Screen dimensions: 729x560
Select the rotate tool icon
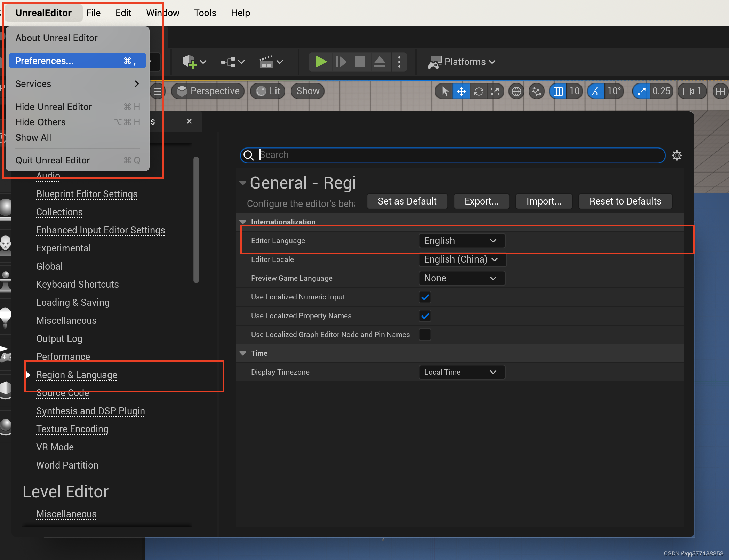[479, 91]
